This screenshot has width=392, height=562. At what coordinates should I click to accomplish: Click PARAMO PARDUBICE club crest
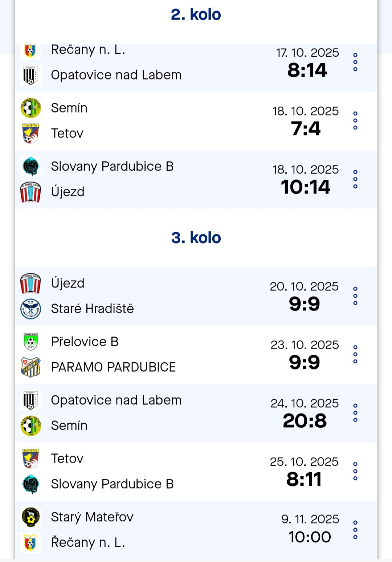tap(30, 367)
